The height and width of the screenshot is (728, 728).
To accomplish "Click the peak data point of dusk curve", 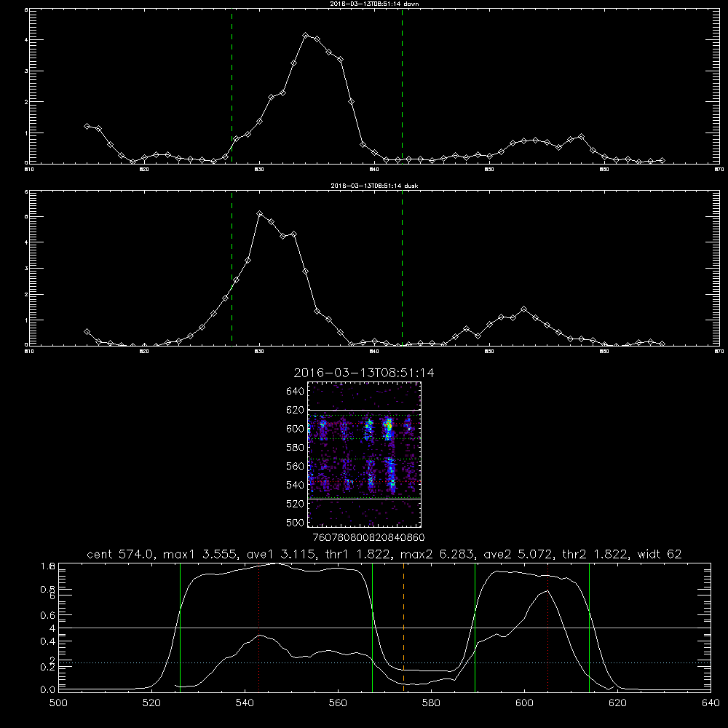I will [260, 214].
